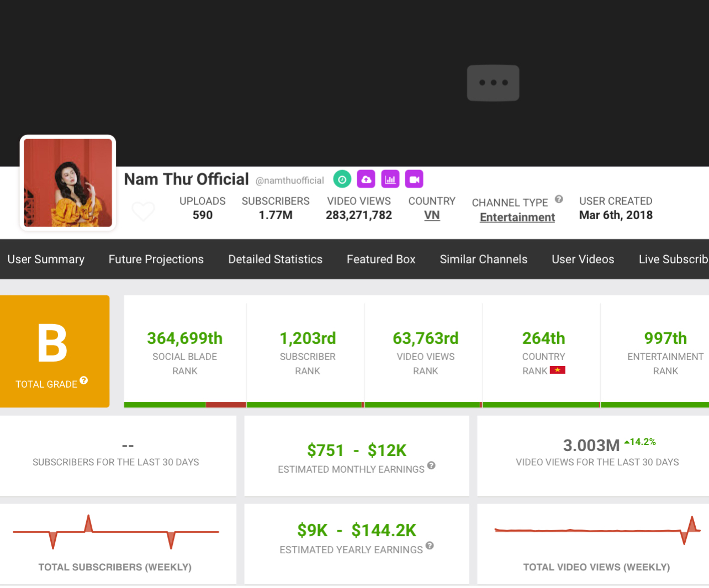Click the Entertainment channel type link
This screenshot has height=588, width=709.
[517, 218]
